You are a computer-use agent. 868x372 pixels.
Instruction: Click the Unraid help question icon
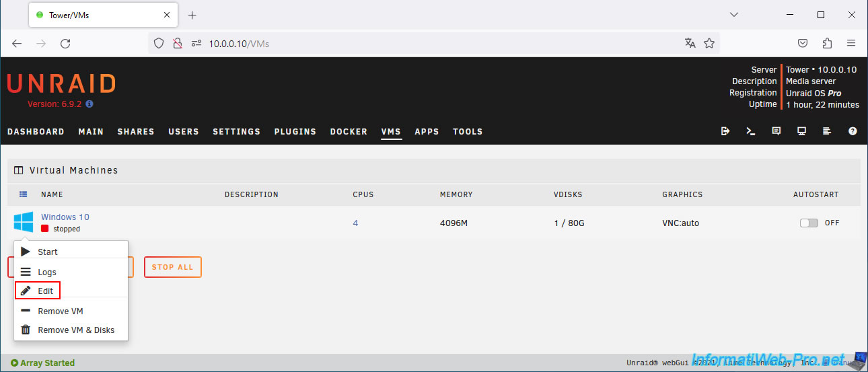[x=853, y=131]
